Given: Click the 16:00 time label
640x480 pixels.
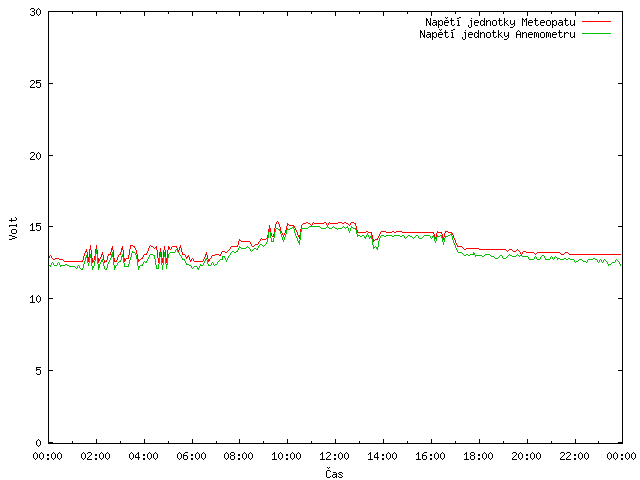Looking at the screenshot, I should [x=430, y=456].
